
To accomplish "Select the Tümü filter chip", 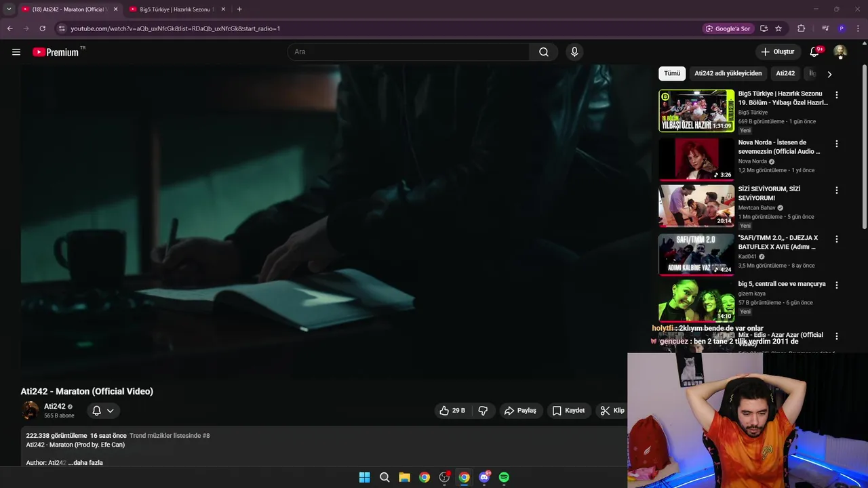I will [x=672, y=73].
